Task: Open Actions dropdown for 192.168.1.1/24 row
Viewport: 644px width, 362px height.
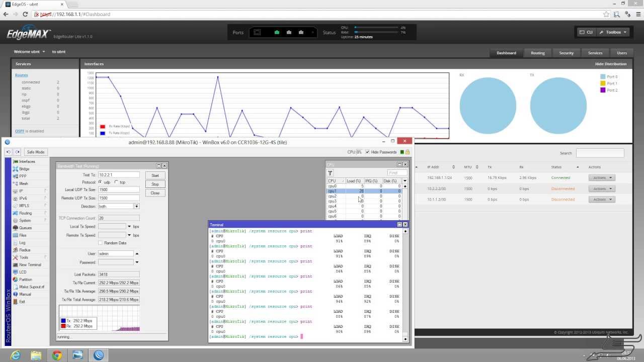Action: [602, 177]
